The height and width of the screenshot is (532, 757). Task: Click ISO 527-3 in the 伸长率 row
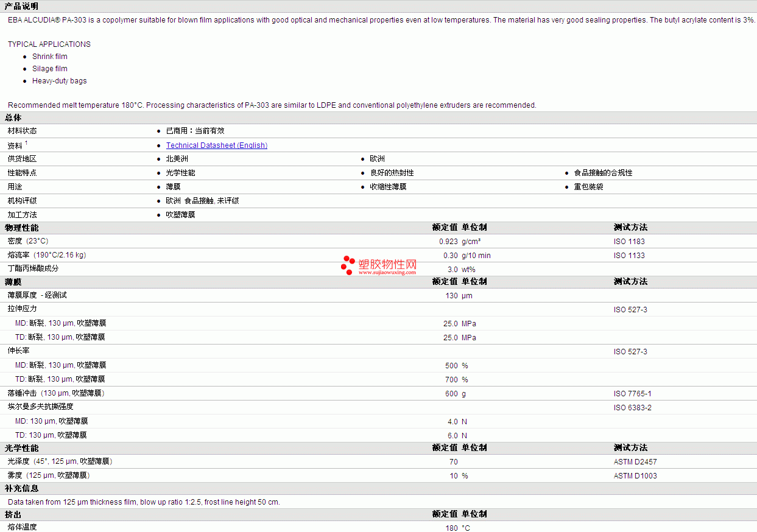pos(630,352)
